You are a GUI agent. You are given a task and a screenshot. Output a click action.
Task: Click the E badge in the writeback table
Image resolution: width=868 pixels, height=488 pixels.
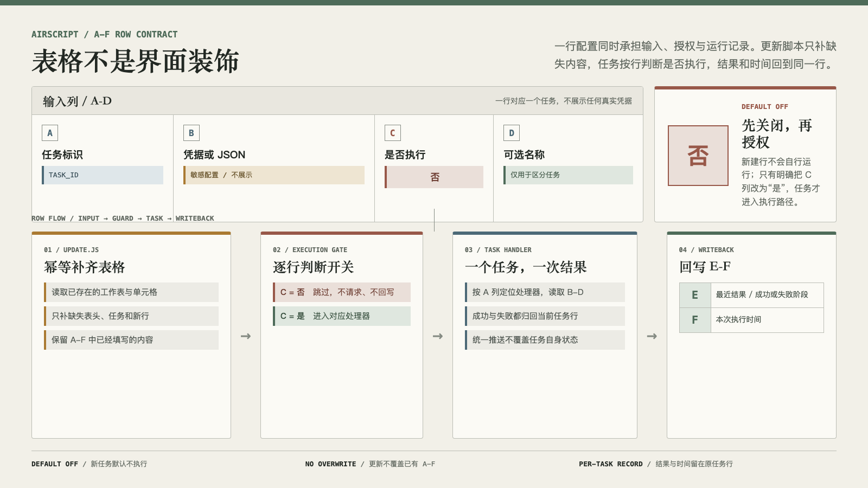(x=695, y=295)
